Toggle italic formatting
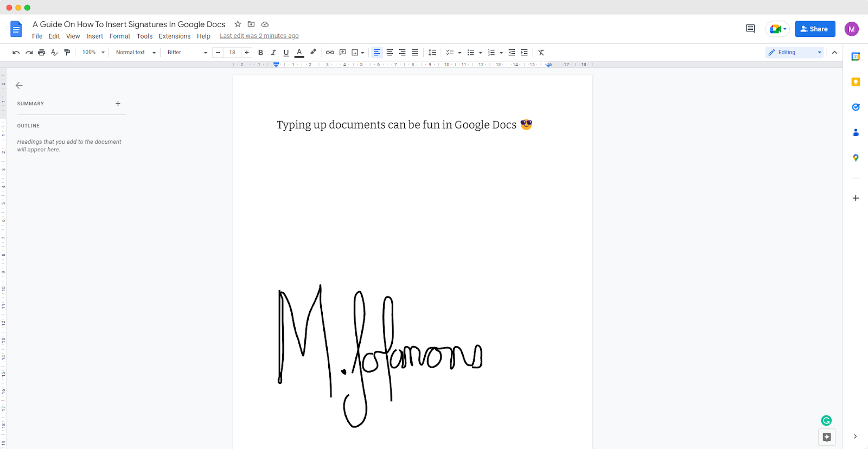 pyautogui.click(x=273, y=53)
